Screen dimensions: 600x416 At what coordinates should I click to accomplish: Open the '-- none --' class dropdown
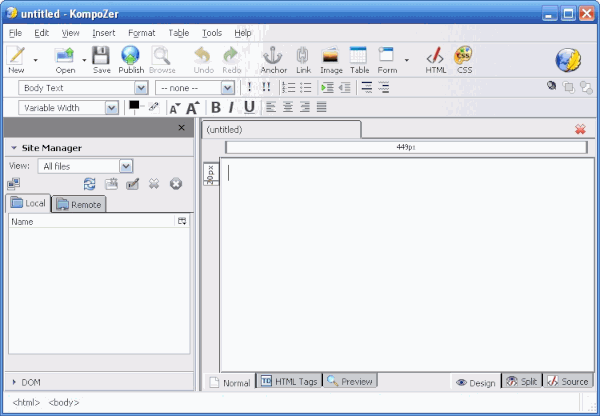pyautogui.click(x=195, y=88)
